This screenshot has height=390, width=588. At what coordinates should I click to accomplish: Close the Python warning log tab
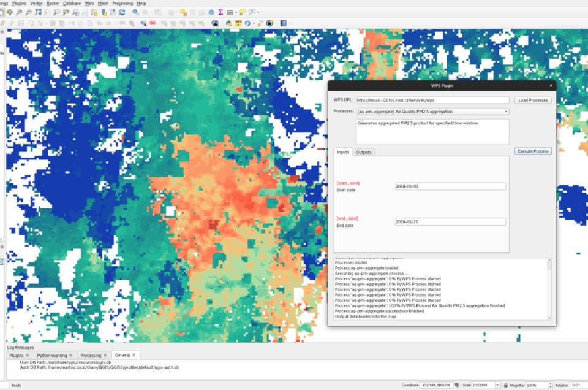71,355
